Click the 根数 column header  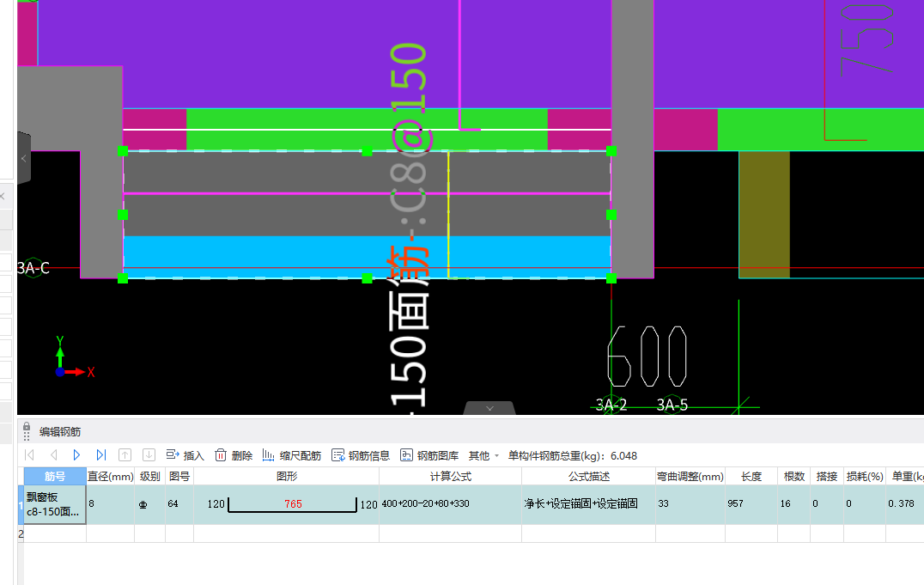click(x=793, y=476)
